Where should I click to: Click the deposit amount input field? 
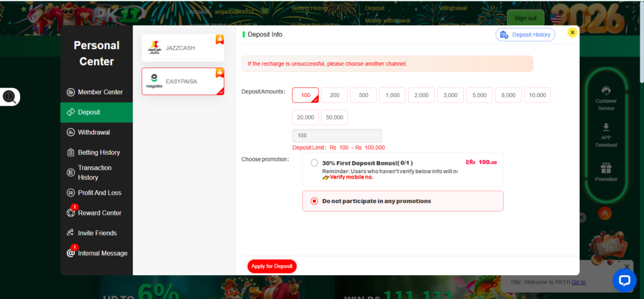[337, 135]
